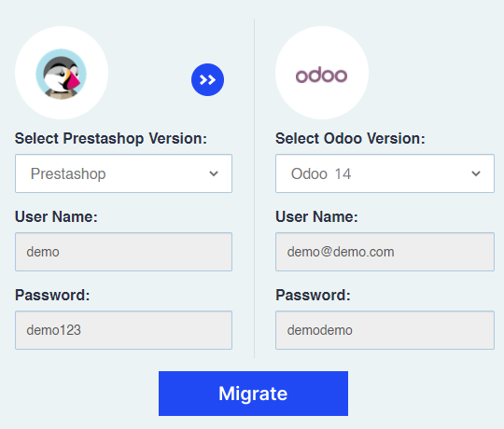Click chevron arrow in Prestashop select box
Screen dimensions: 504x429
tap(214, 173)
